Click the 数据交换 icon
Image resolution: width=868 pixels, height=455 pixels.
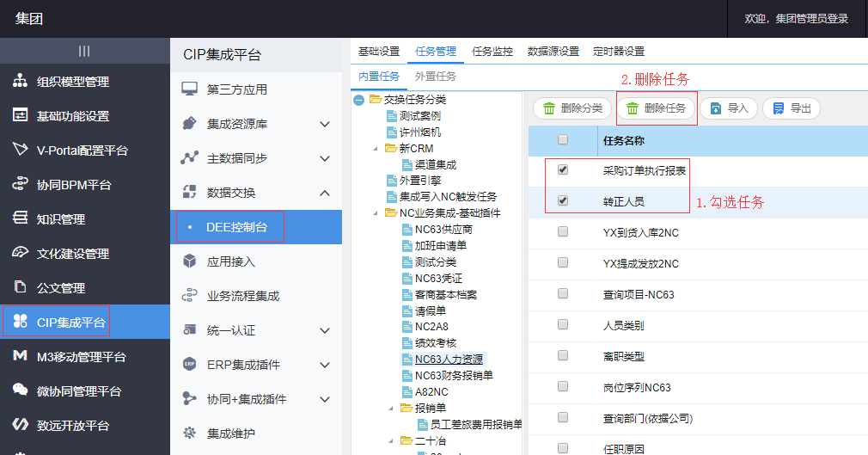189,193
